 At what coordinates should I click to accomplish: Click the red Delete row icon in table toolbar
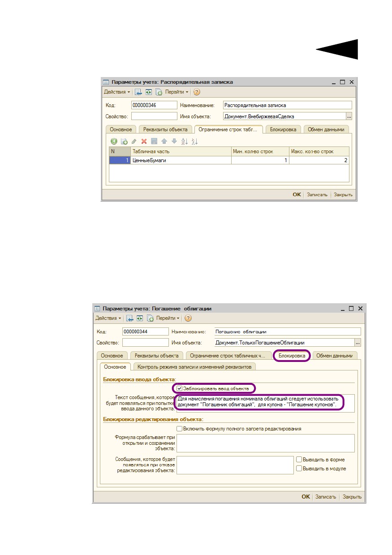[144, 141]
